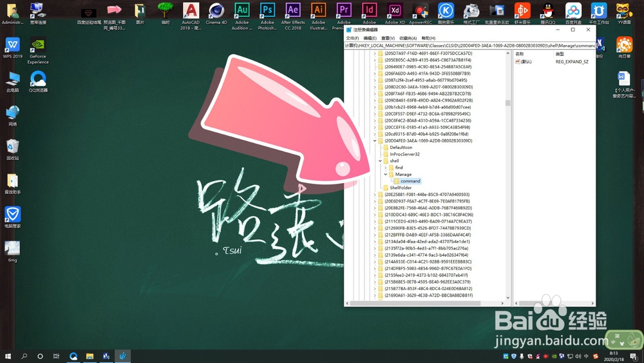Launch 电脑管家 desktop shortcut
Viewport: 644px width, 363px height.
(13, 217)
